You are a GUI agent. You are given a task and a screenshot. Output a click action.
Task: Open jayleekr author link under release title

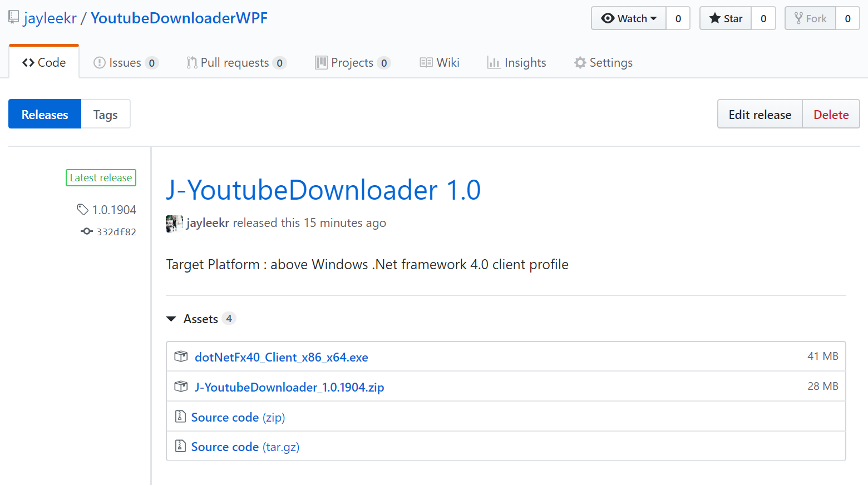[x=208, y=223]
